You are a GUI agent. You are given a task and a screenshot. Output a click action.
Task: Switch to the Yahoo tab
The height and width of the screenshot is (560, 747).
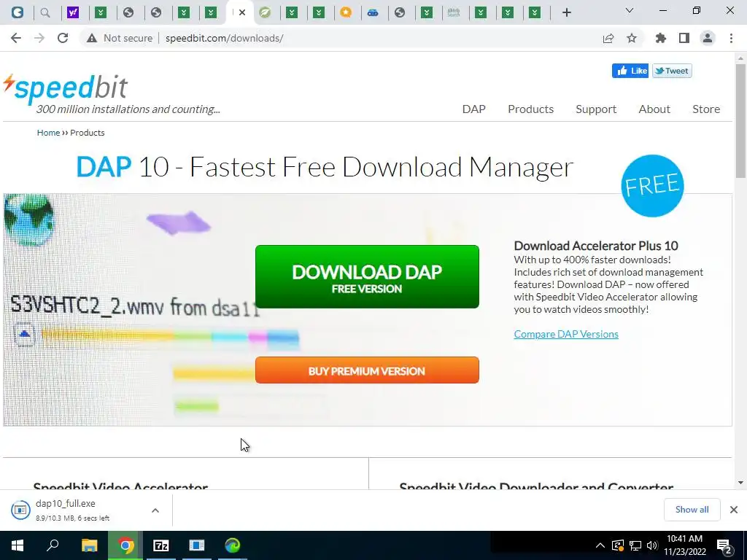tap(73, 12)
